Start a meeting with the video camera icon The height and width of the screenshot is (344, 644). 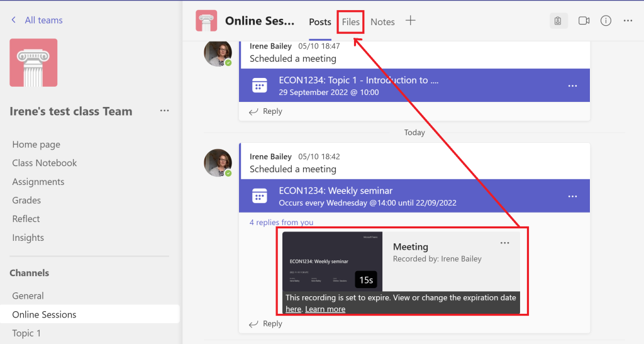(x=584, y=21)
